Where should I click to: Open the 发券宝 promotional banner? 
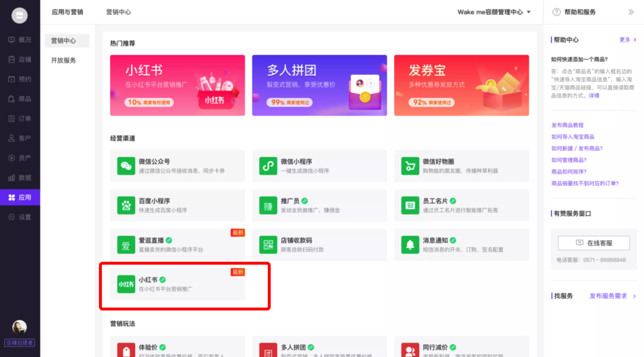pos(462,85)
